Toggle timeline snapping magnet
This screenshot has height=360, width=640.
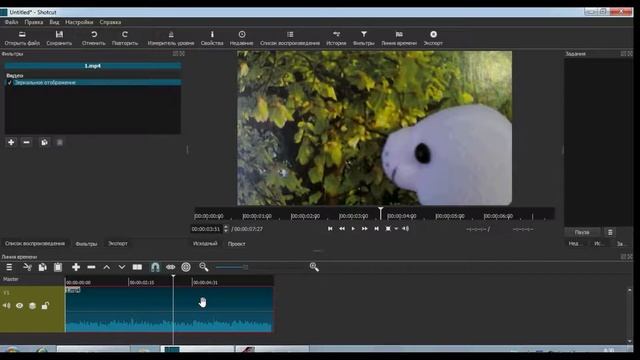[155, 267]
